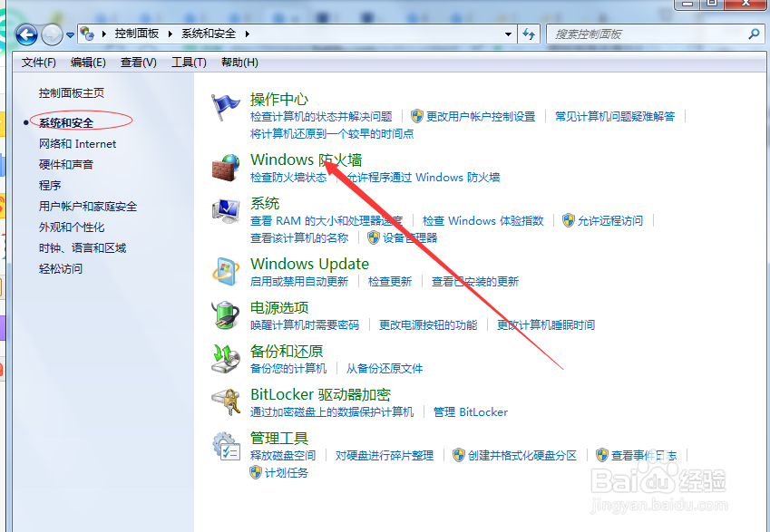
Task: Click the System computer monitor icon
Action: tap(226, 211)
